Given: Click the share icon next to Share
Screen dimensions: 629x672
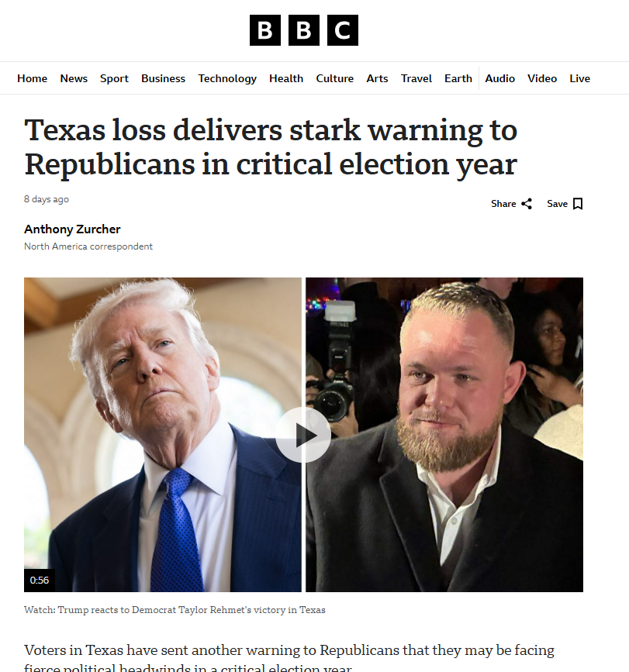Looking at the screenshot, I should click(527, 204).
